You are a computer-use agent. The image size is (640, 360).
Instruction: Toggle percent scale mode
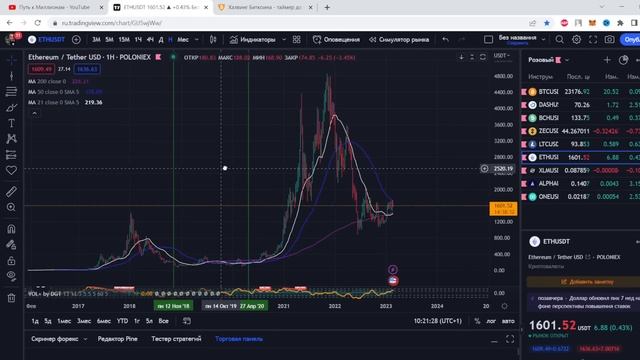click(477, 321)
